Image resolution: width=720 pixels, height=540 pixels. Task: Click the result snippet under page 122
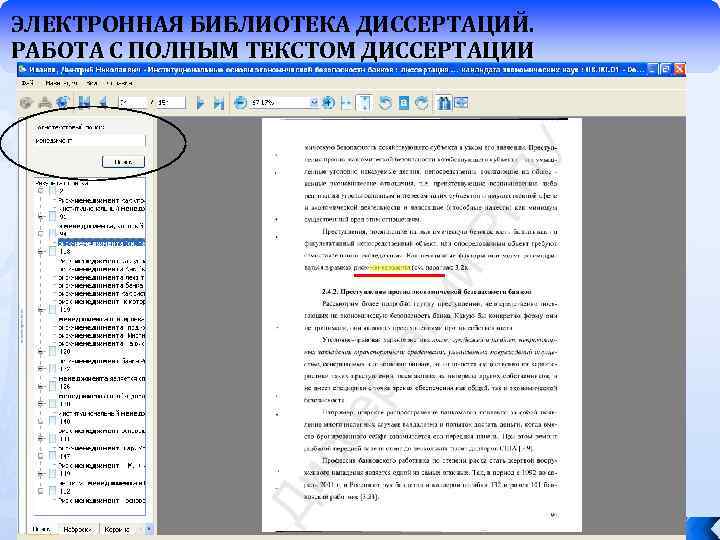[101, 378]
